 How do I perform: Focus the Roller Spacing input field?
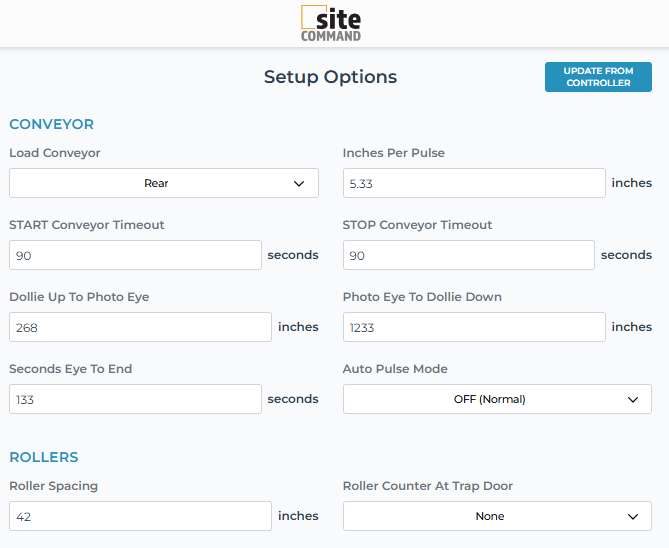(140, 516)
